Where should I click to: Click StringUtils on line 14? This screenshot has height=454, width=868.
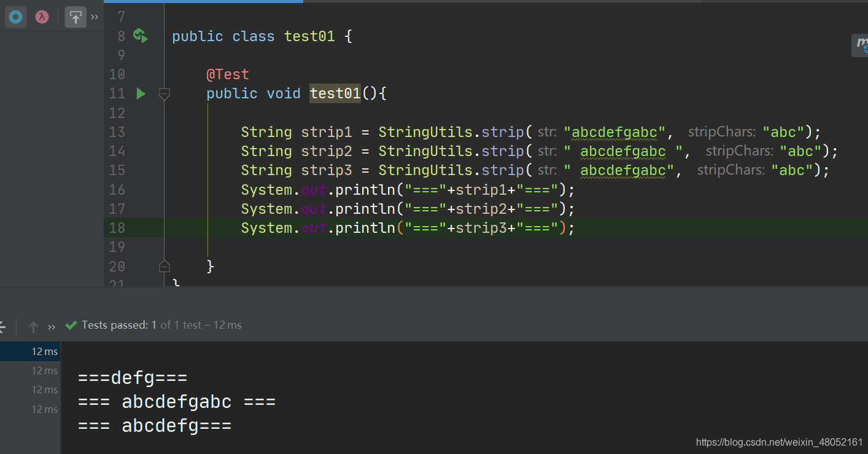click(x=425, y=151)
